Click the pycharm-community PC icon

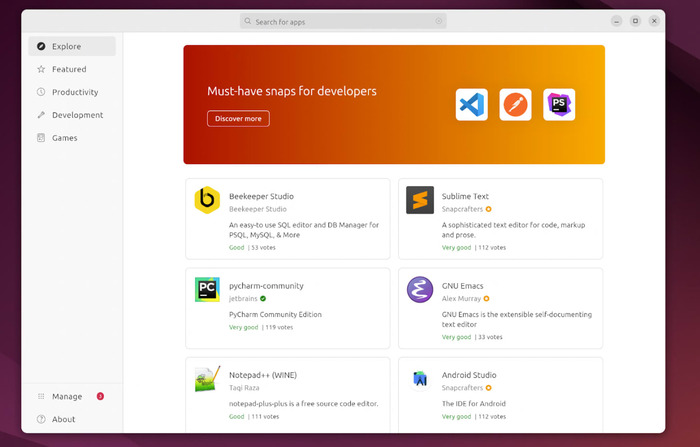pyautogui.click(x=207, y=290)
